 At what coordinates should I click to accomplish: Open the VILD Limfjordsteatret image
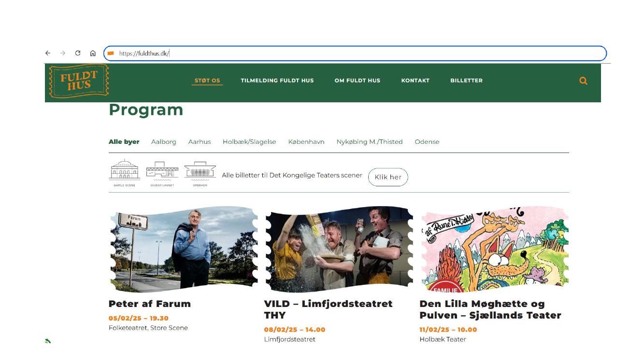click(x=340, y=249)
